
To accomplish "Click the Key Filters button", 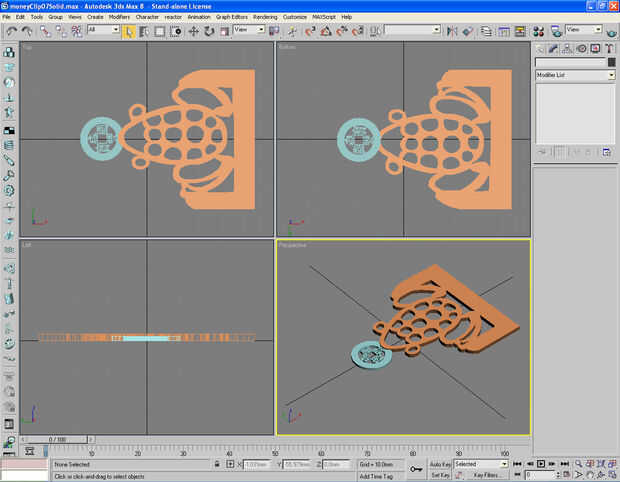I will pos(486,475).
